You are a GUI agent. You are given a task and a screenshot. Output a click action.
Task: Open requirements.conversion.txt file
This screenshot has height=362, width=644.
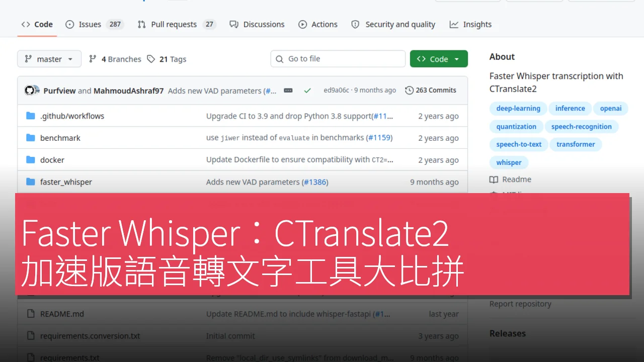pyautogui.click(x=90, y=336)
